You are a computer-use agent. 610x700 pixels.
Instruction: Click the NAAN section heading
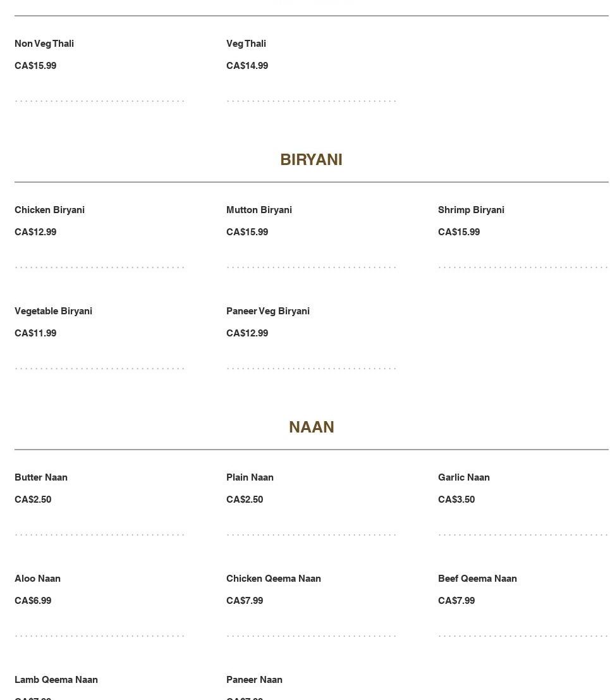pyautogui.click(x=311, y=427)
